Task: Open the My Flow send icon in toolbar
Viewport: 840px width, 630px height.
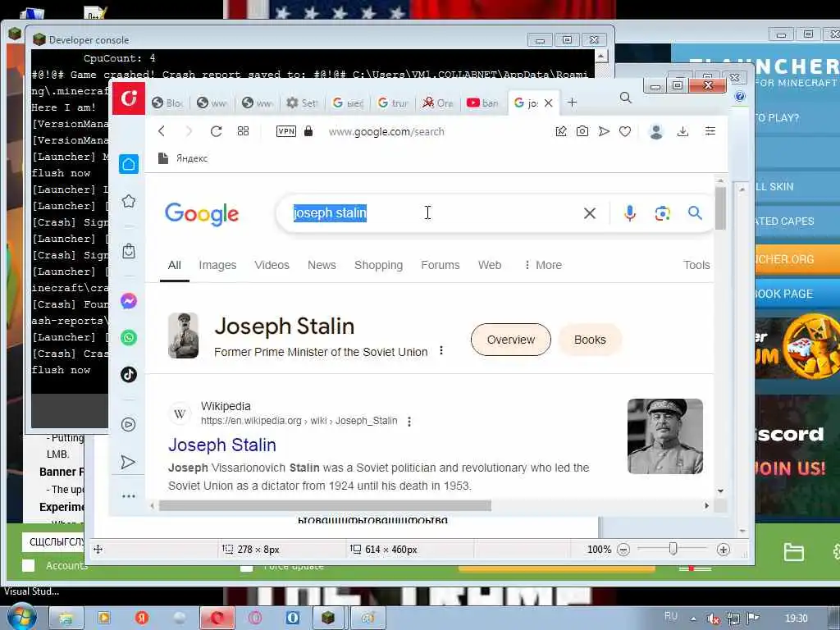Action: [x=604, y=131]
